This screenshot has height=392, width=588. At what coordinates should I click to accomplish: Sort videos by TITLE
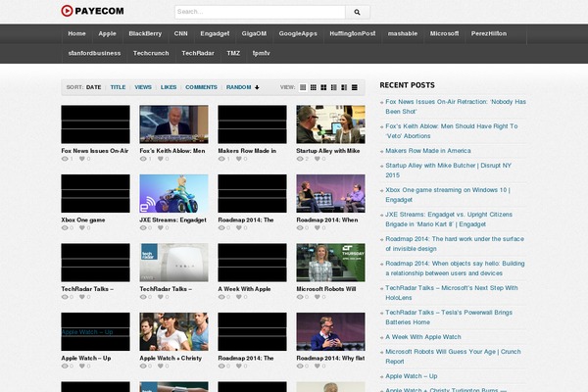coord(118,87)
